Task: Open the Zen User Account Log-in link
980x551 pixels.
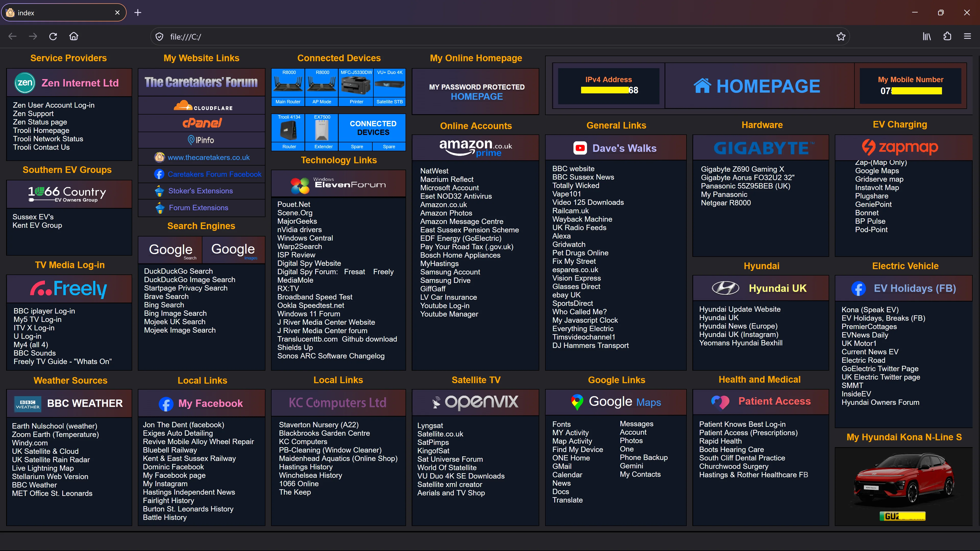Action: [54, 105]
